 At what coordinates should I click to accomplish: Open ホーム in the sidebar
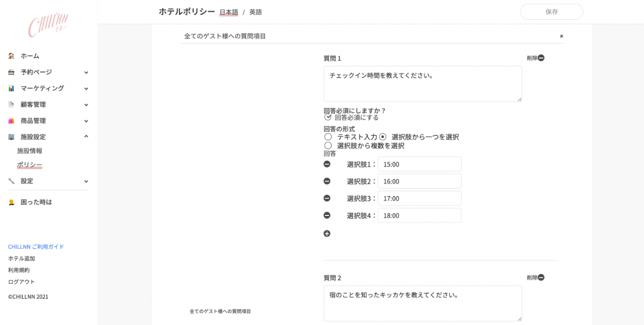[30, 56]
